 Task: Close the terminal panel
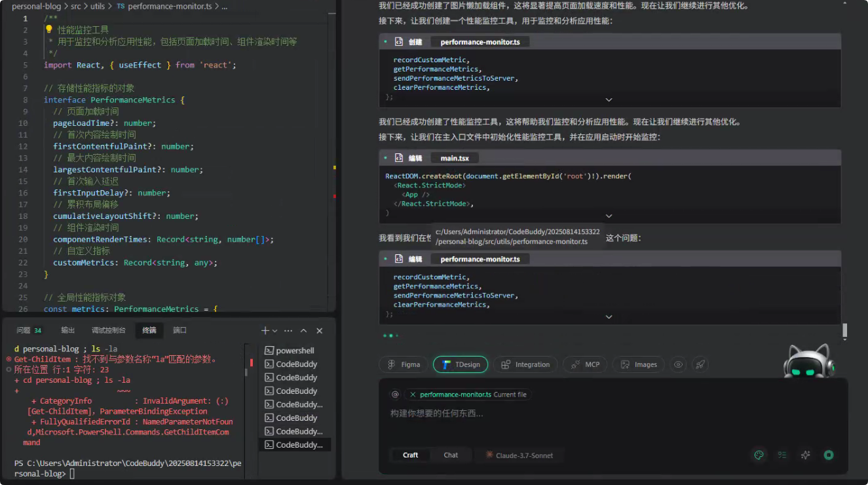pyautogui.click(x=320, y=330)
